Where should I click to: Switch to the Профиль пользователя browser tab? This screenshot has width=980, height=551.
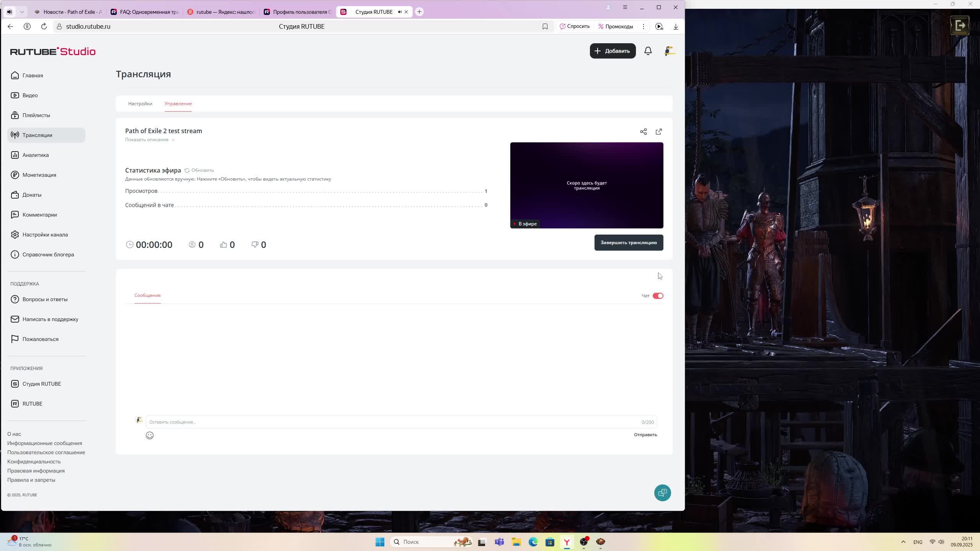(298, 12)
